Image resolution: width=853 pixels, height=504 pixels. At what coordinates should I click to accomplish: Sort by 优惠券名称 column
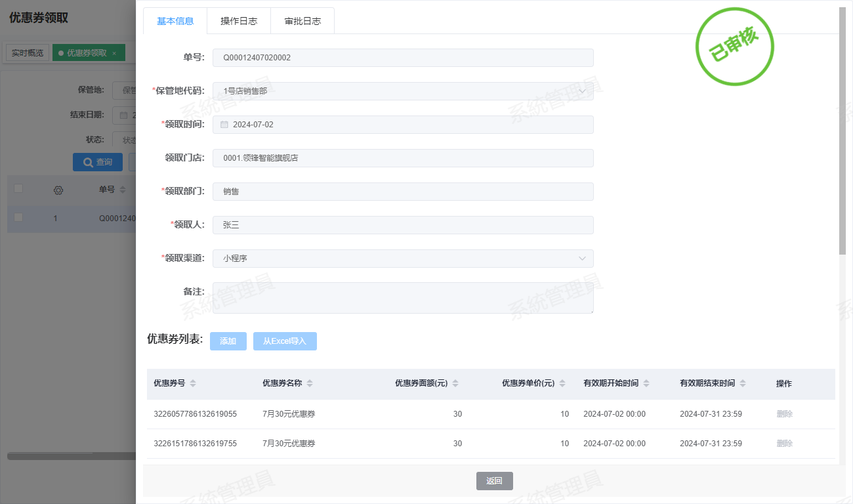click(x=310, y=383)
